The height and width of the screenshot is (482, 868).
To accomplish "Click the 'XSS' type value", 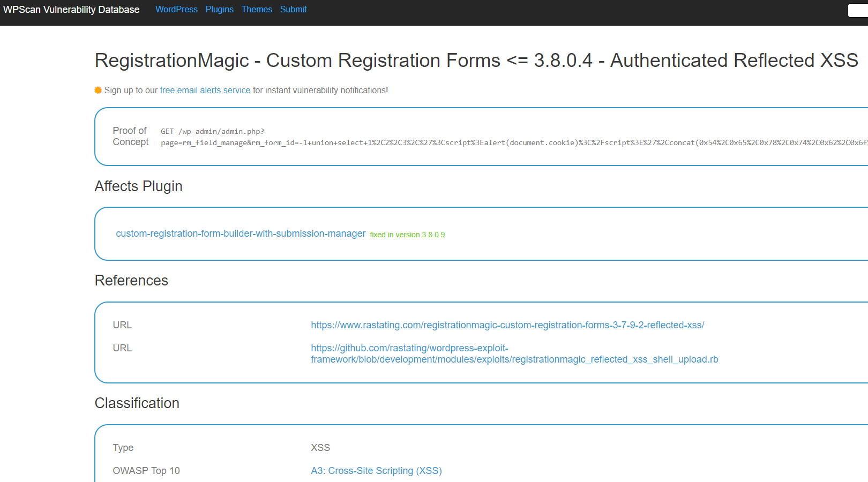I will (320, 448).
